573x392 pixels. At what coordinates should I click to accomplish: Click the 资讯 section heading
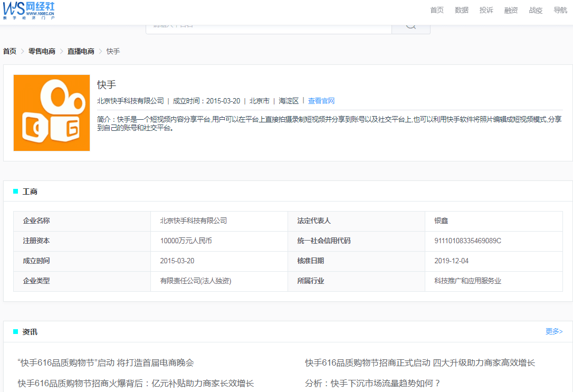click(x=30, y=332)
